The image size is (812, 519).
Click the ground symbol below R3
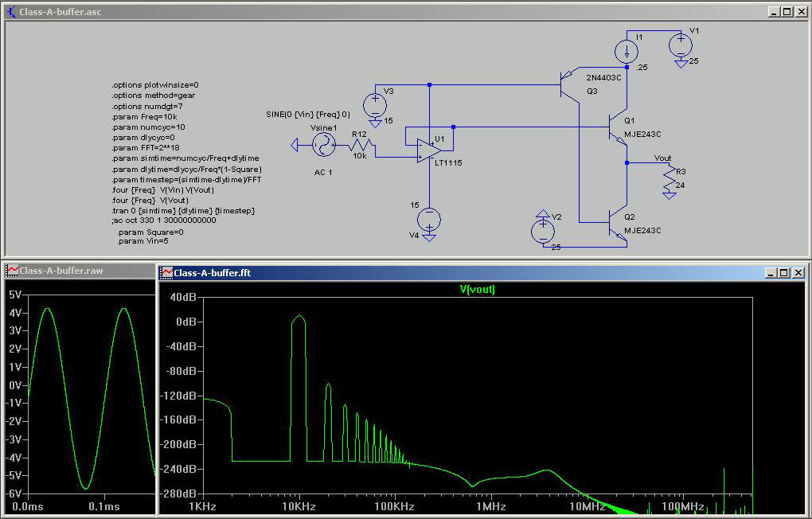(x=669, y=196)
